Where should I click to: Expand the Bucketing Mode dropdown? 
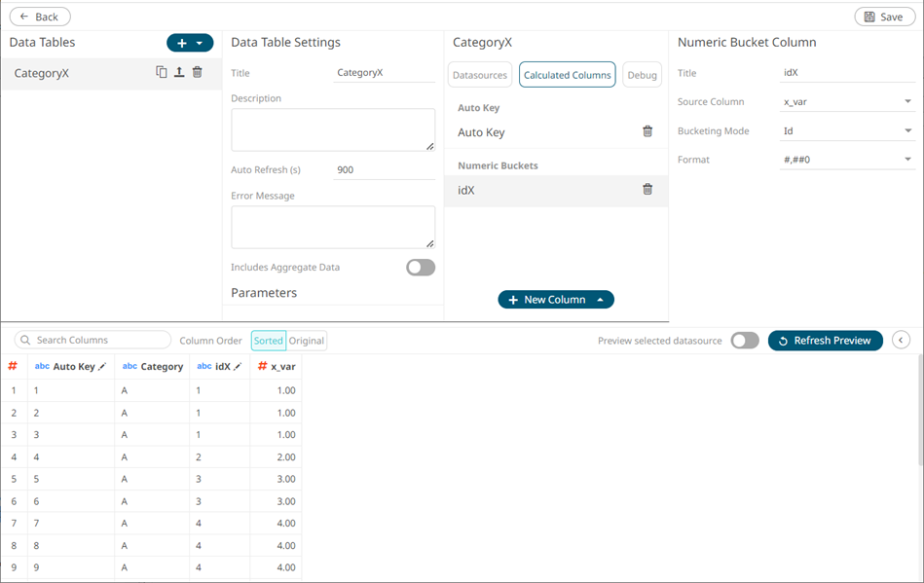click(x=847, y=130)
